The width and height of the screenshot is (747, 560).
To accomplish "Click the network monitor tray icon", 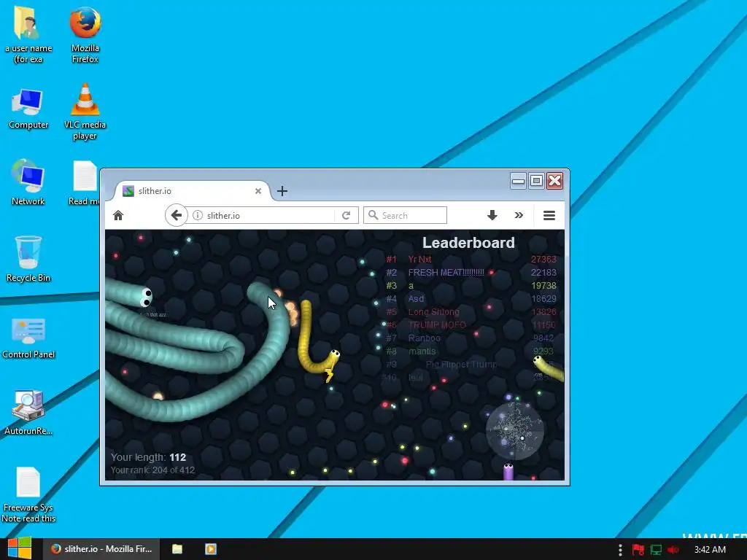I will [x=656, y=550].
